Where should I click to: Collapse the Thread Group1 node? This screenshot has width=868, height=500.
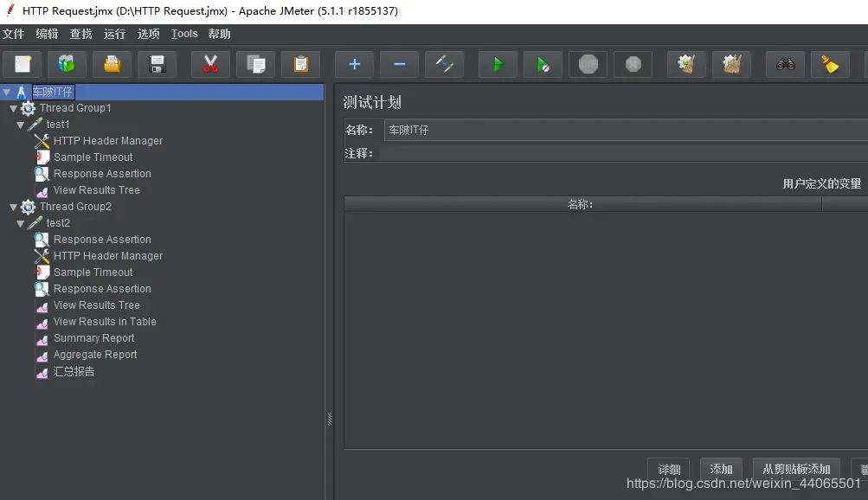(13, 108)
